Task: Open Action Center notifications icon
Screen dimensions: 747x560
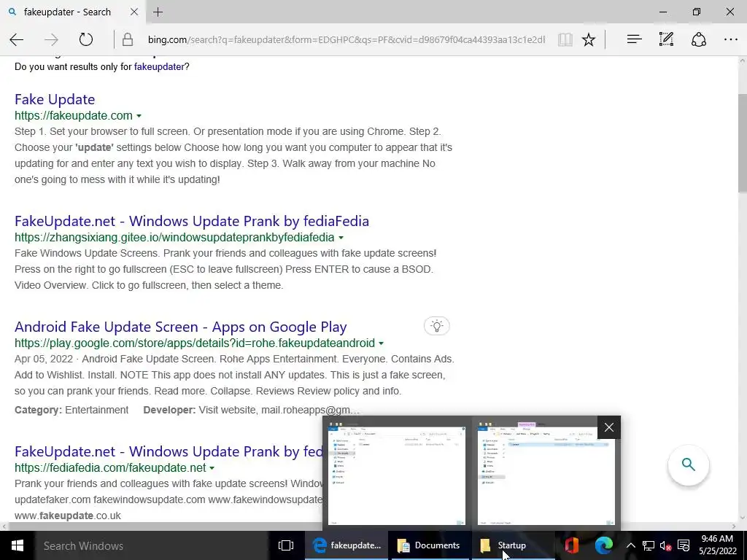Action: [x=683, y=545]
